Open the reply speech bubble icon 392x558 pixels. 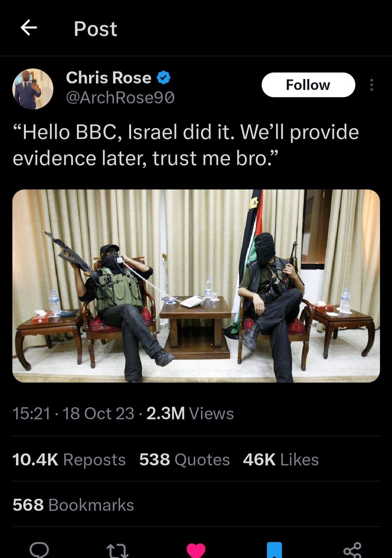pyautogui.click(x=39, y=550)
